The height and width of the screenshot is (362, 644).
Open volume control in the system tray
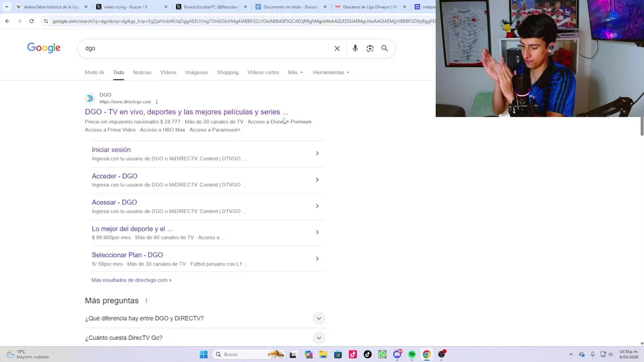(x=611, y=354)
